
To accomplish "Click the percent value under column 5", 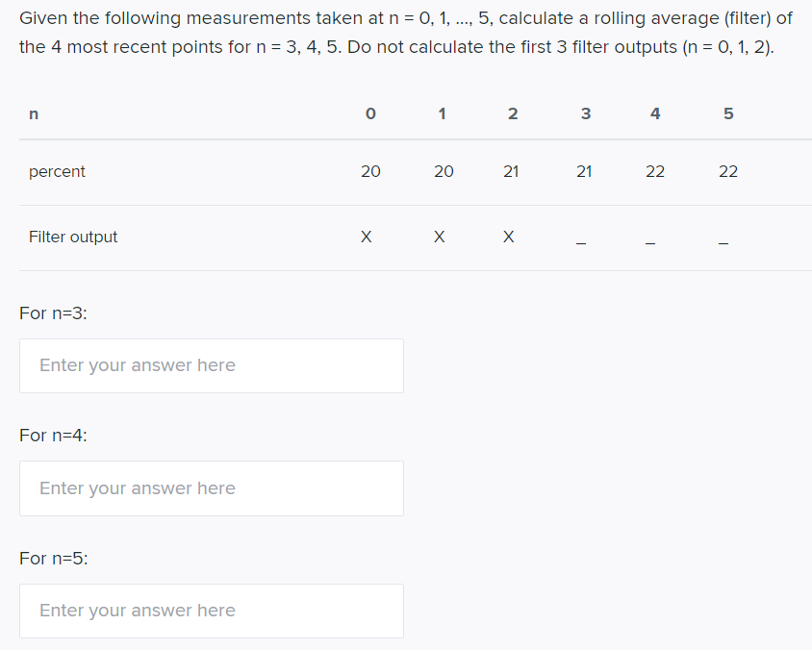I will point(728,171).
